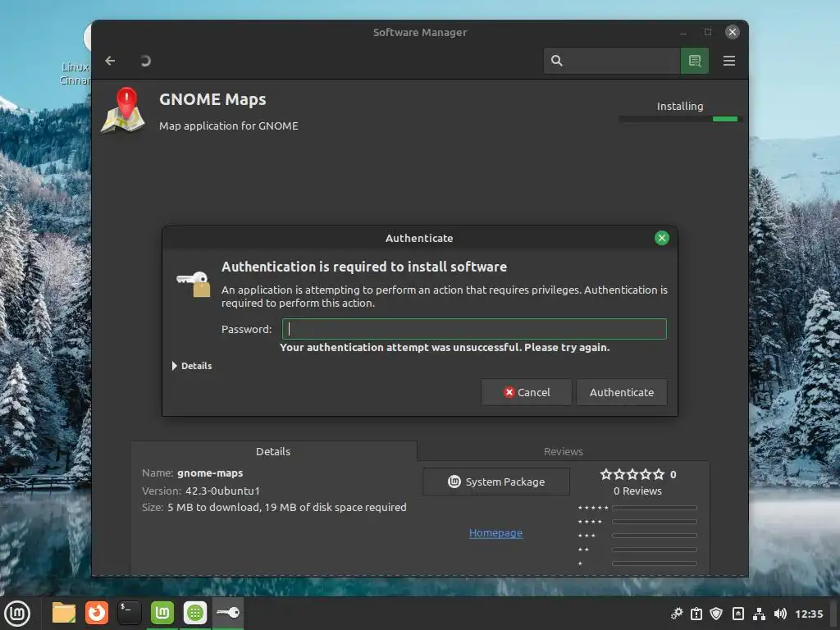This screenshot has width=840, height=630.
Task: Click the '0 Reviews' text
Action: [637, 491]
